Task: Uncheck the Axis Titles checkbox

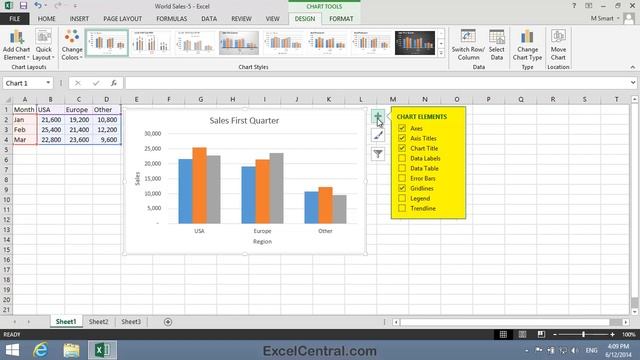Action: click(x=402, y=138)
